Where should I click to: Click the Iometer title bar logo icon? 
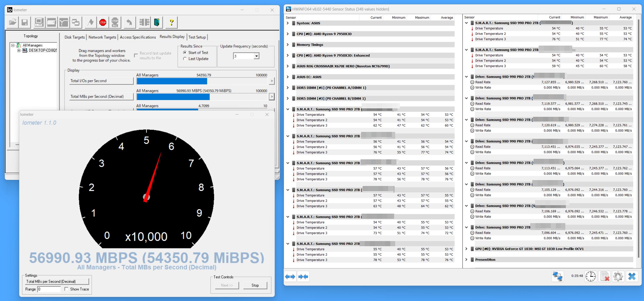tap(10, 10)
